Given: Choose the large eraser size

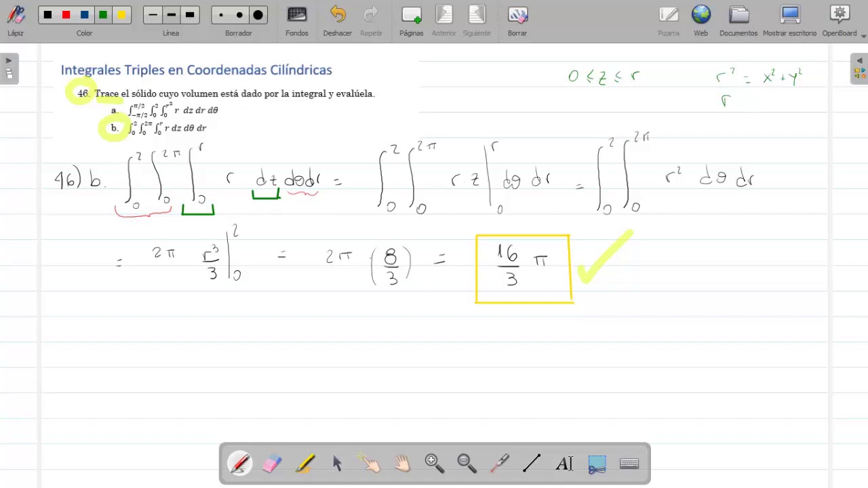Looking at the screenshot, I should pos(258,15).
